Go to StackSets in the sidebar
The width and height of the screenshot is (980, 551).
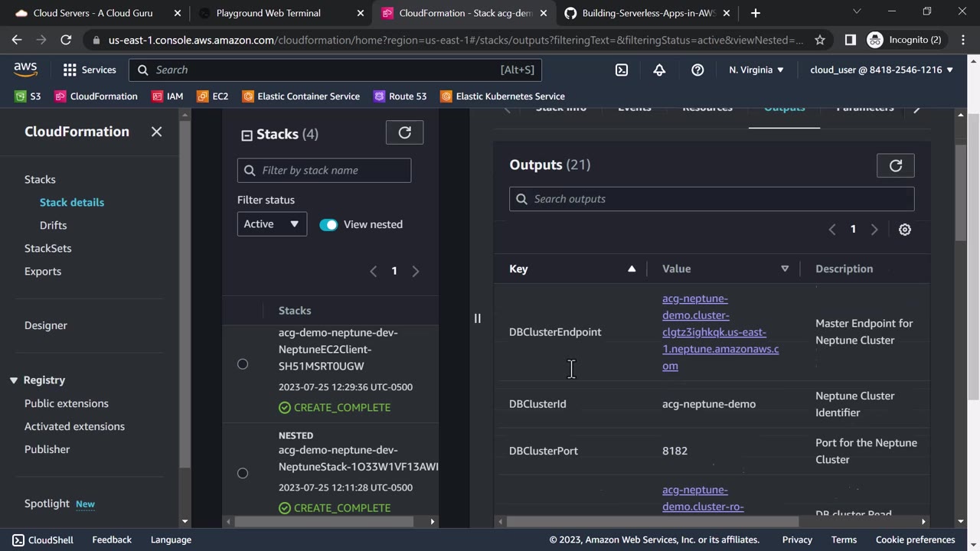pos(47,248)
